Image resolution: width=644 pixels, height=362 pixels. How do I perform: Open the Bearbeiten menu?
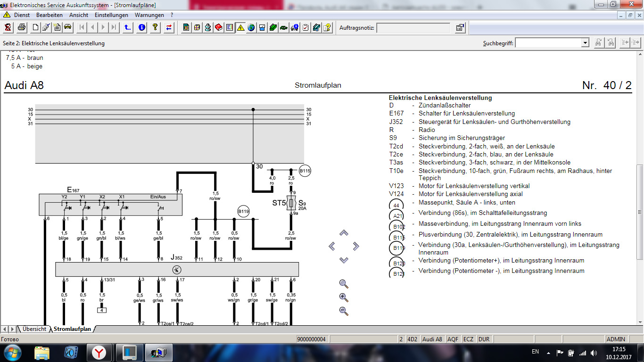(x=50, y=15)
